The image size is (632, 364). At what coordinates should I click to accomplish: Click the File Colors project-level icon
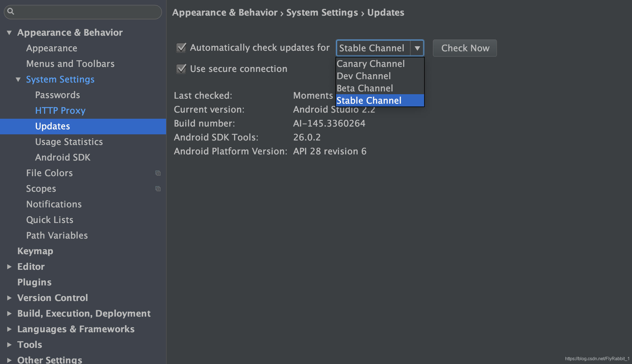point(158,173)
